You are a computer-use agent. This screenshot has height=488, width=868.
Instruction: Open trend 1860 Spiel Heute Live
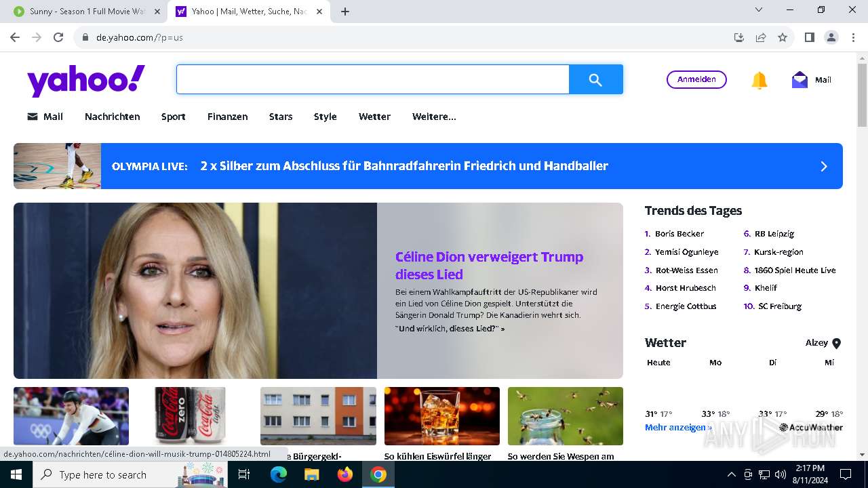click(795, 270)
